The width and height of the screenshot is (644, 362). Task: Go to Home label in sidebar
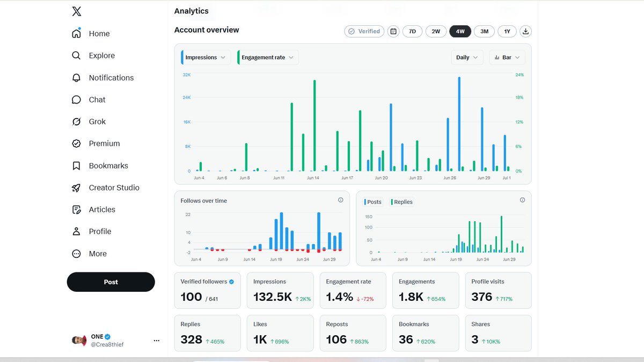coord(99,33)
